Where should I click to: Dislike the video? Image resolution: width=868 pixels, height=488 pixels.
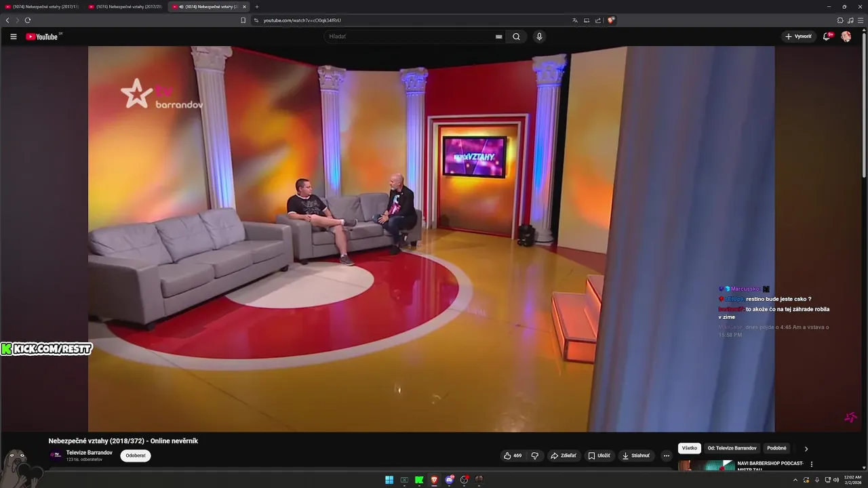pyautogui.click(x=535, y=455)
